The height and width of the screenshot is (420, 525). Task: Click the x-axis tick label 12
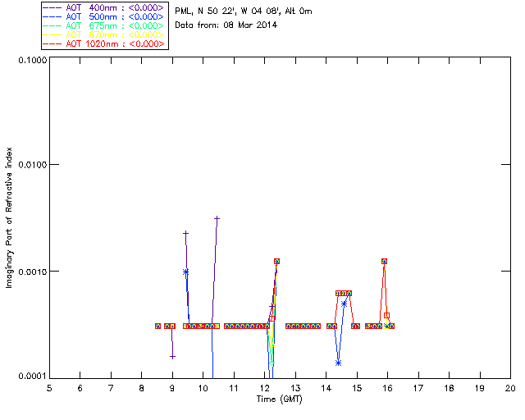tap(264, 388)
